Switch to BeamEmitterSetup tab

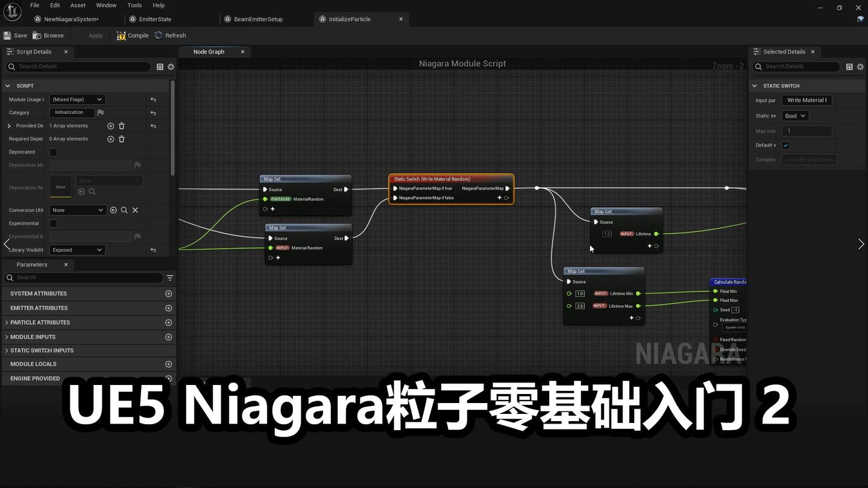click(258, 19)
